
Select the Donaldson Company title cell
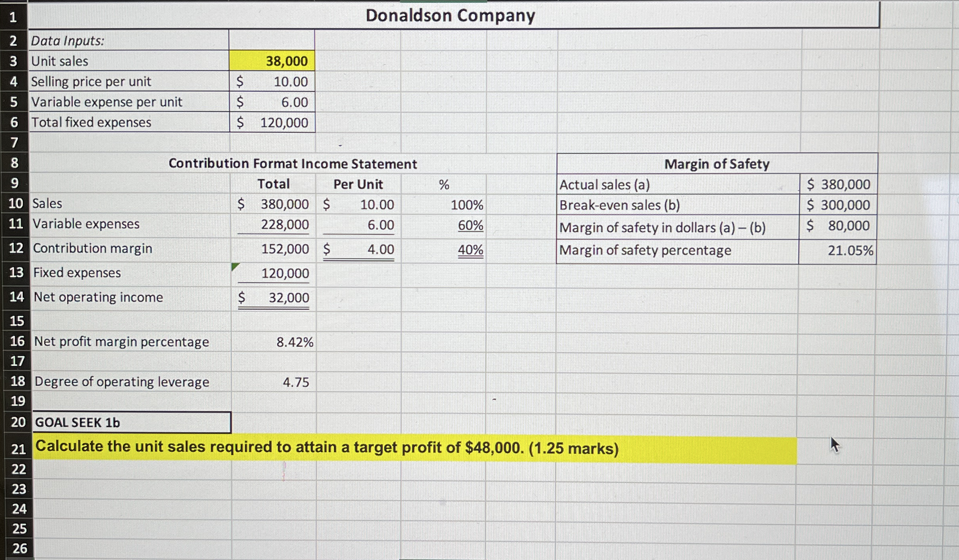pos(450,16)
